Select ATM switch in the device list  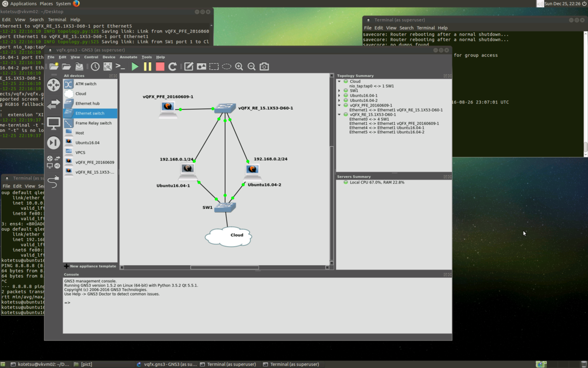(90, 84)
